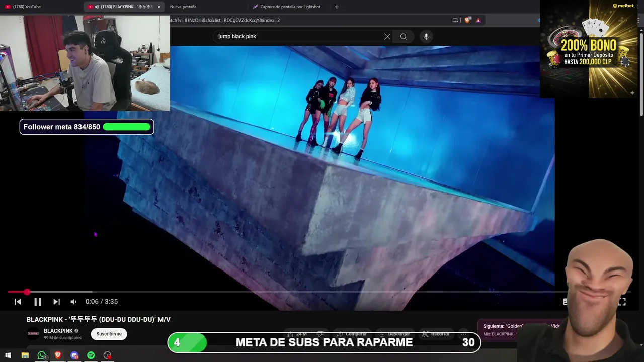Screen dimensions: 644x362
Task: Open Discord from the taskbar
Action: point(75,355)
